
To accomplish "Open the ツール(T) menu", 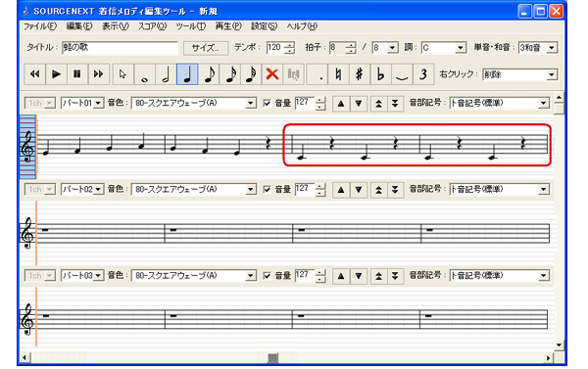I will pos(191,26).
